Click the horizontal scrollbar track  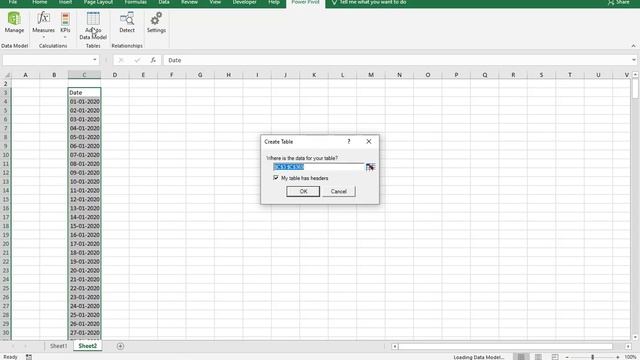pos(506,347)
